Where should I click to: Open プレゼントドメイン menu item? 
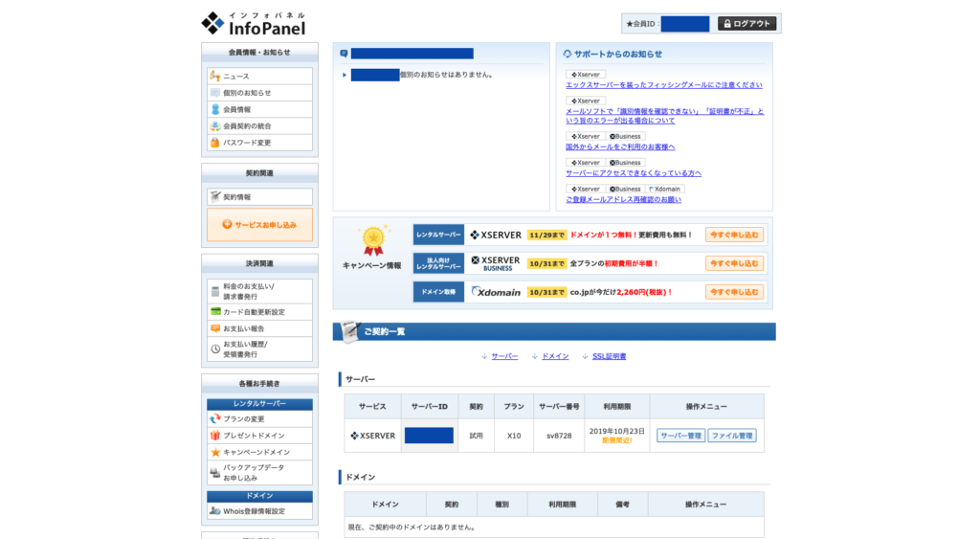click(x=259, y=436)
